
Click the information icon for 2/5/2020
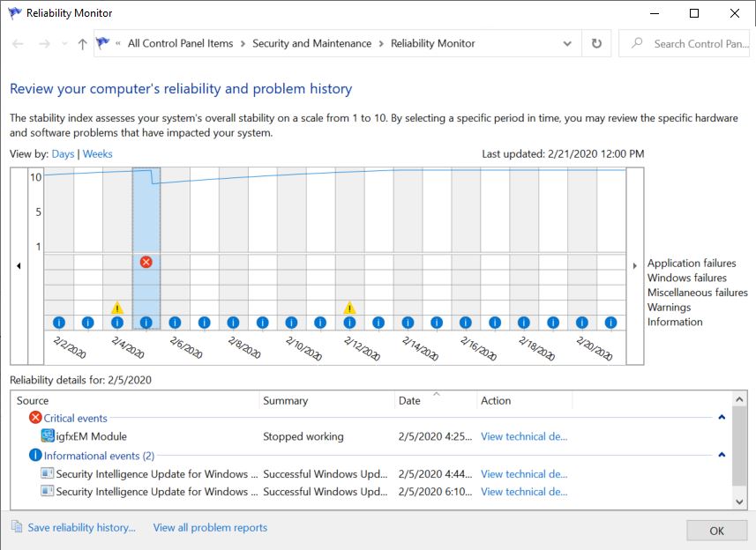click(146, 323)
